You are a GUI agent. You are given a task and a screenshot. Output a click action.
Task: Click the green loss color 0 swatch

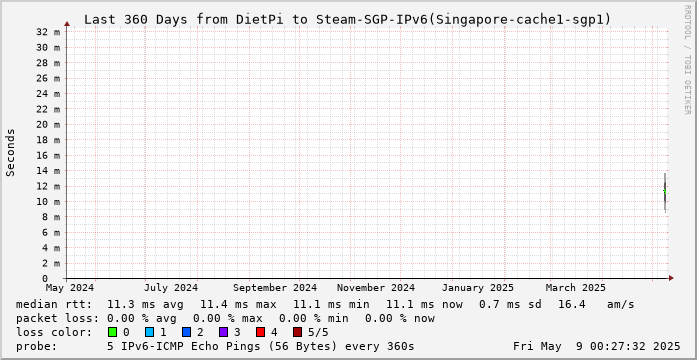(112, 332)
